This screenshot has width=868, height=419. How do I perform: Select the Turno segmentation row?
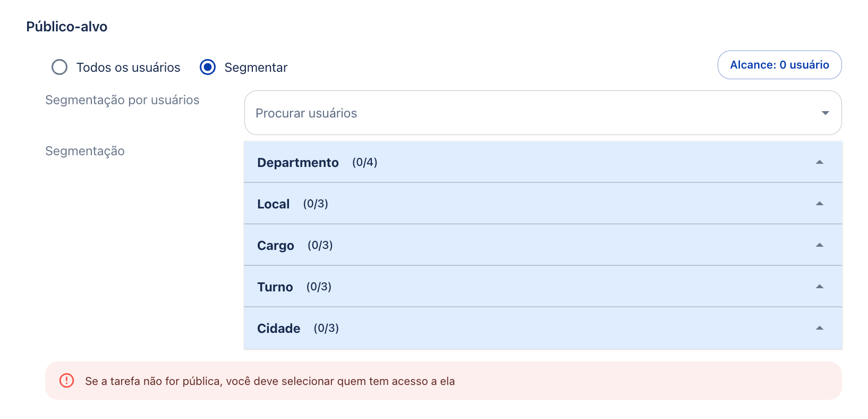[543, 287]
